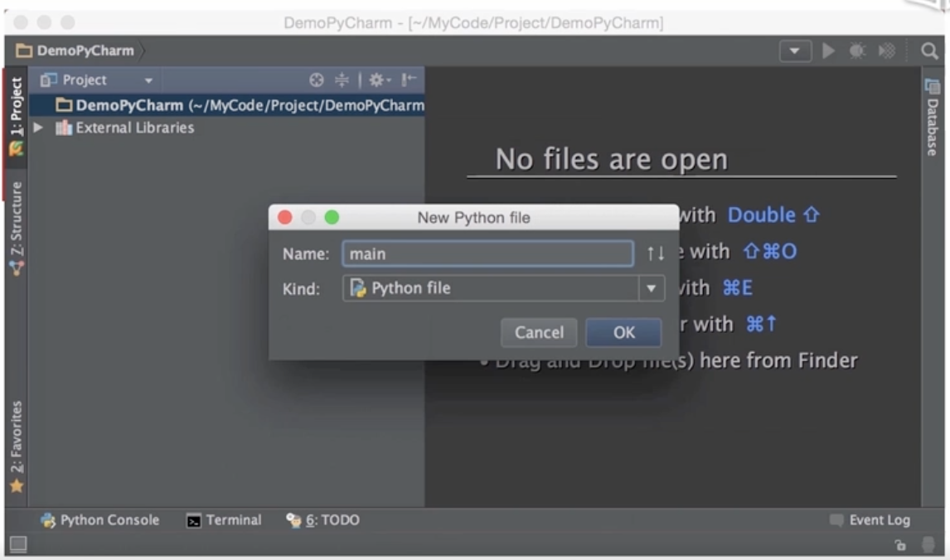The image size is (950, 560).
Task: Click the Terminal tab icon
Action: [x=193, y=520]
